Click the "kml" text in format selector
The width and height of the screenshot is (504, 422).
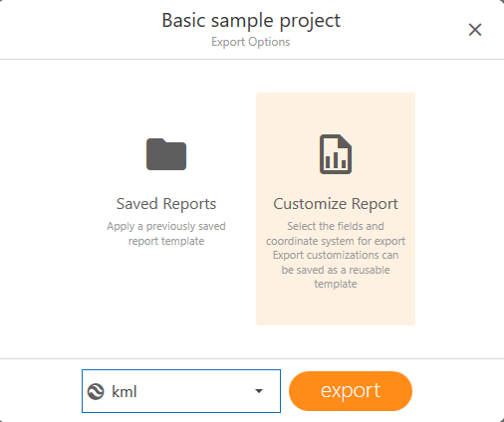coord(125,391)
